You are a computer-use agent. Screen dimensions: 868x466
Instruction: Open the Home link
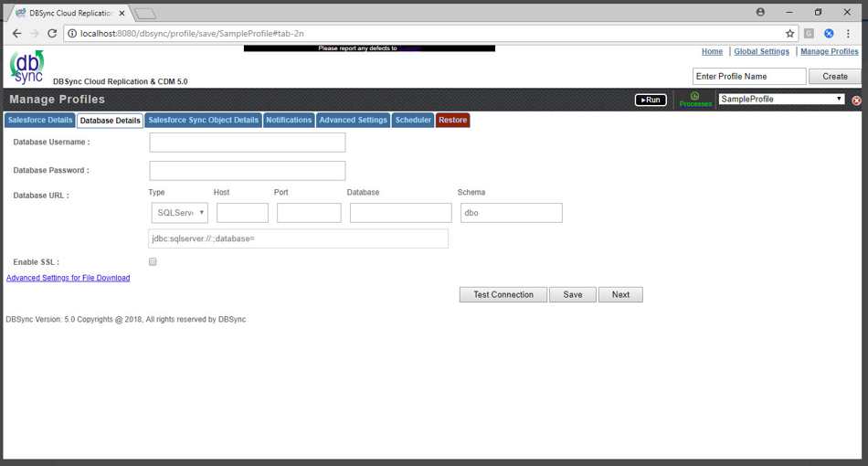point(712,51)
